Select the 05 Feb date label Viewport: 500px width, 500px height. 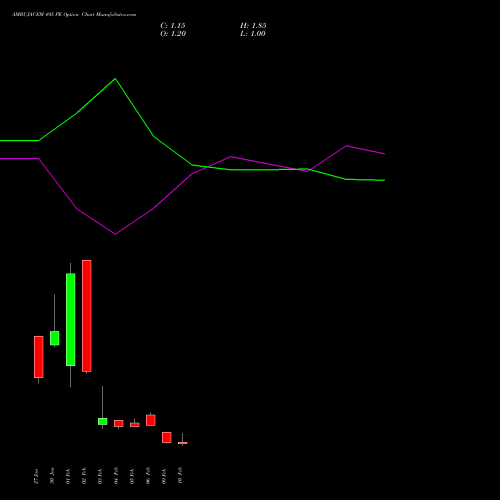tap(132, 476)
